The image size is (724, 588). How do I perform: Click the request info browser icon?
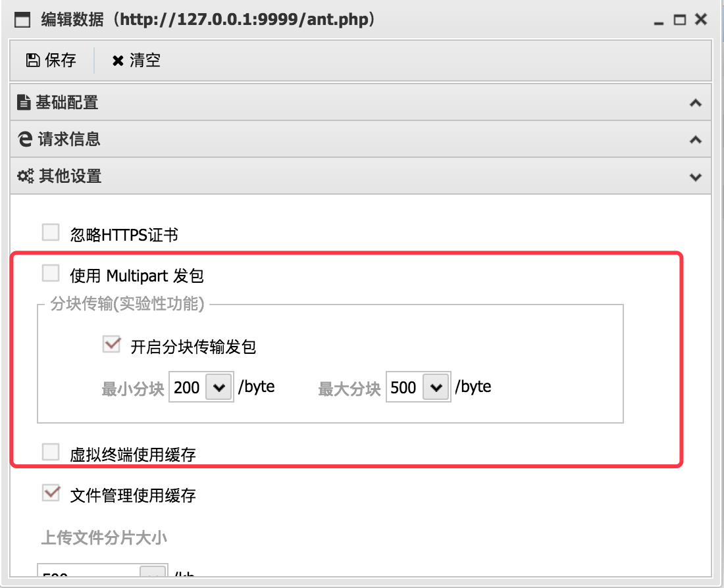25,139
